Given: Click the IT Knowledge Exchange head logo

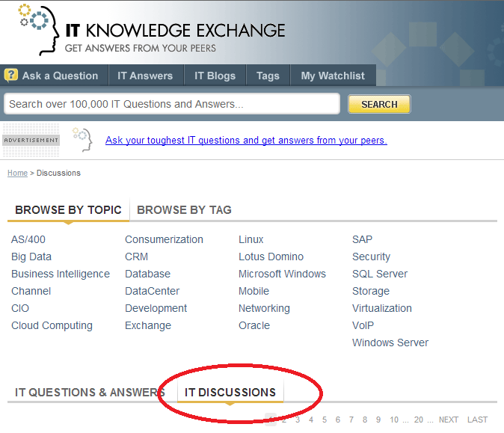Looking at the screenshot, I should (x=39, y=30).
